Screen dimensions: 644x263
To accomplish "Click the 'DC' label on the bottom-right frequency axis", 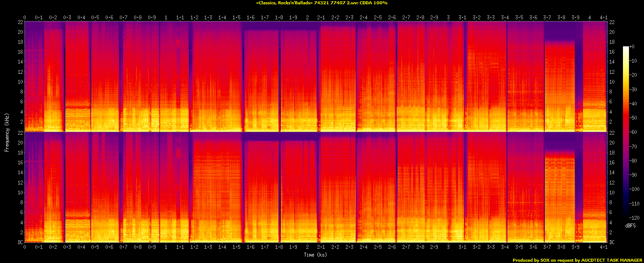I will pos(612,242).
